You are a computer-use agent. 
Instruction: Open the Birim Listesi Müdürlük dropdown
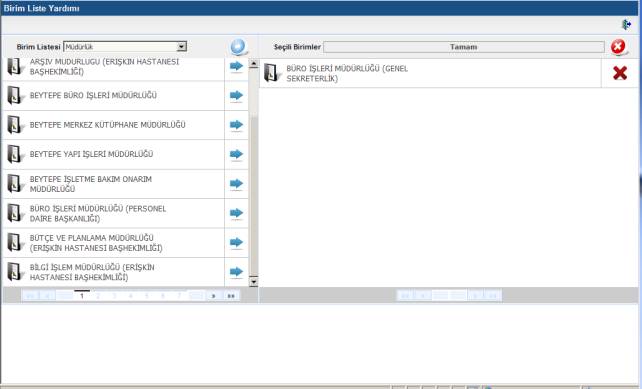[x=182, y=47]
